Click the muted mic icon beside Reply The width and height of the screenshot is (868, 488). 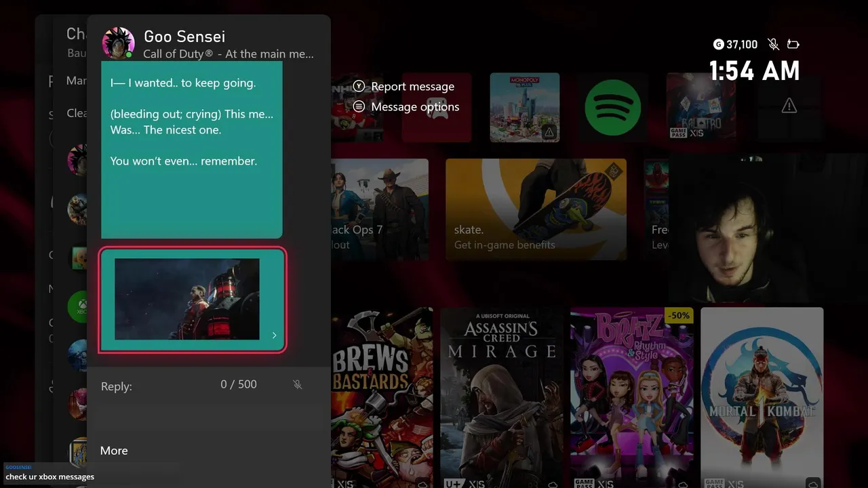point(297,384)
